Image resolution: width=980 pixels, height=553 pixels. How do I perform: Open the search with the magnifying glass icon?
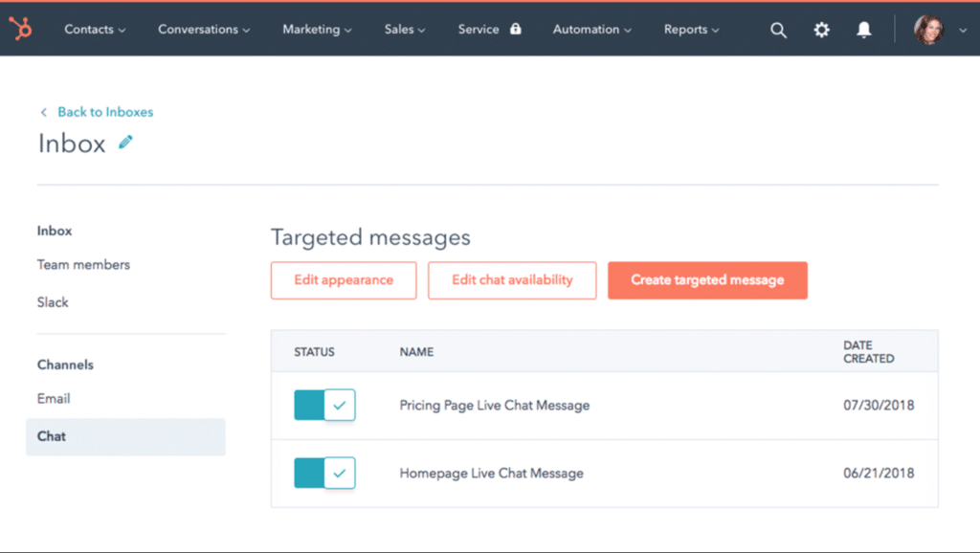click(778, 30)
